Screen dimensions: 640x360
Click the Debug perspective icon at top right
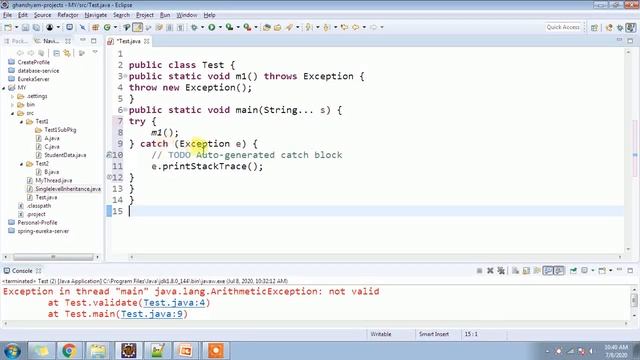(x=620, y=27)
